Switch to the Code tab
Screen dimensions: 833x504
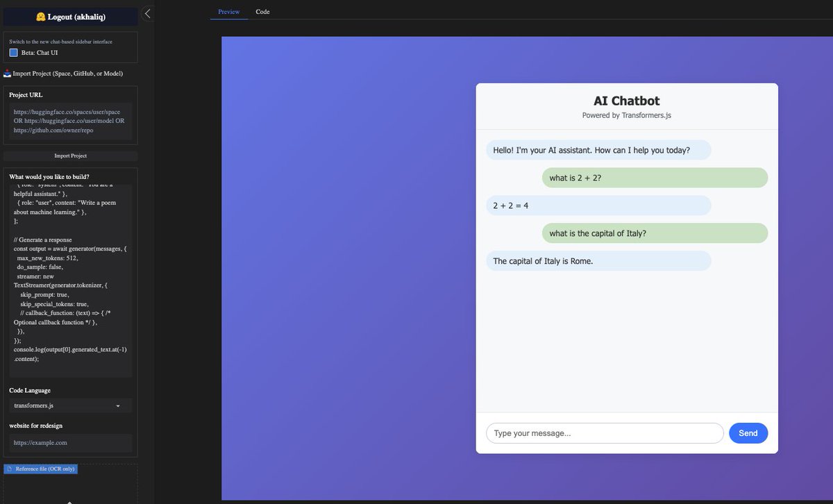click(x=262, y=12)
